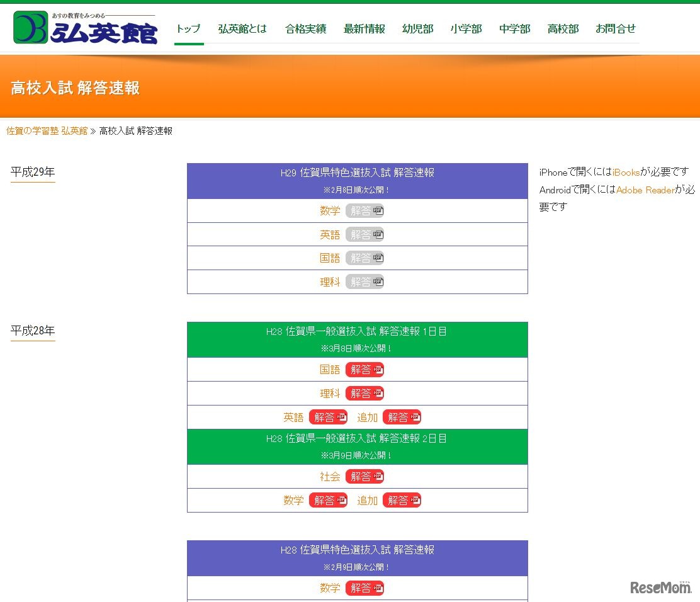Open the お問合せ page
Image resolution: width=700 pixels, height=602 pixels.
coord(615,28)
